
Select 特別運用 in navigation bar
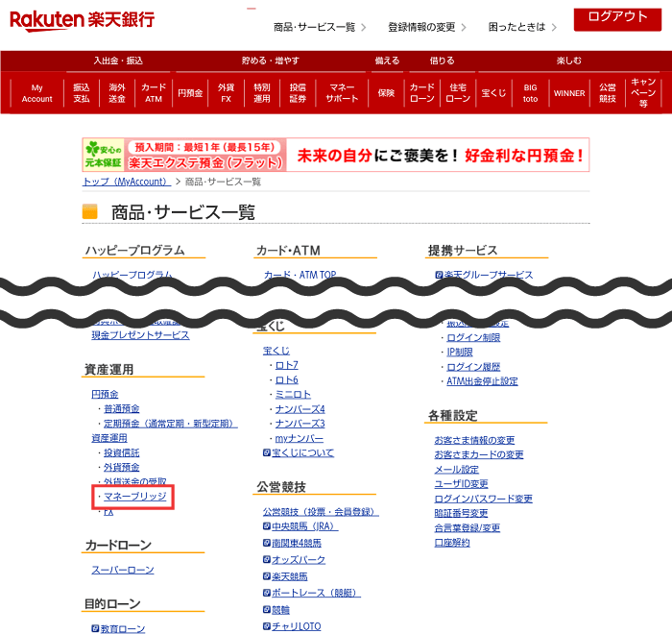click(x=262, y=93)
